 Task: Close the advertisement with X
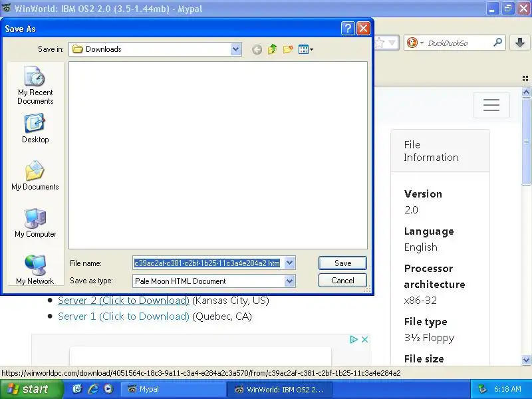click(x=364, y=339)
